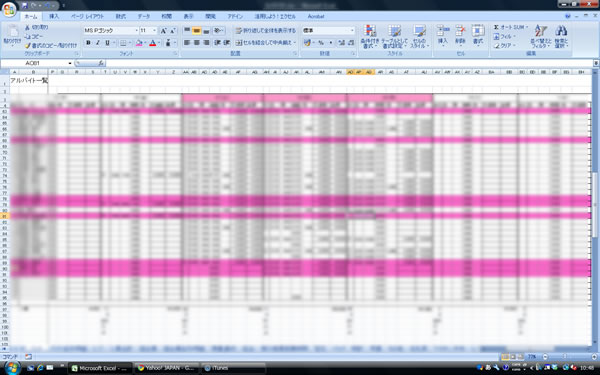
Task: Switch to iTunes in the taskbar
Action: tap(233, 368)
